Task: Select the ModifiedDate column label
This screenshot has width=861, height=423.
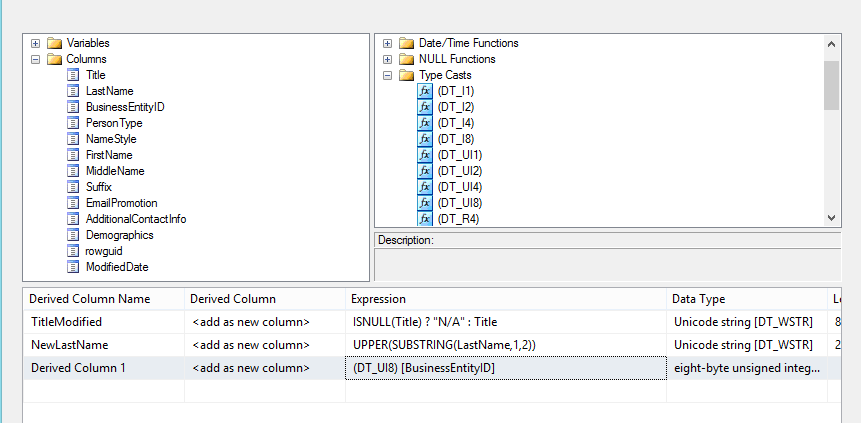Action: (x=117, y=267)
